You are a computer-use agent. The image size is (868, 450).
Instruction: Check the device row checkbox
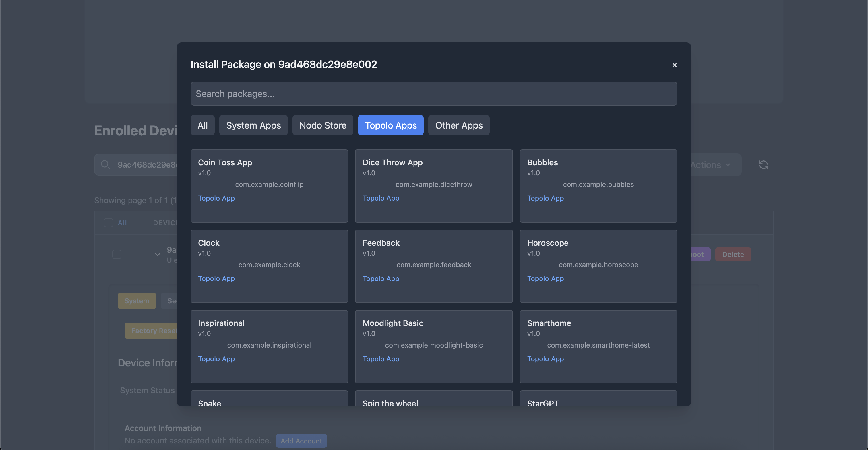point(117,254)
